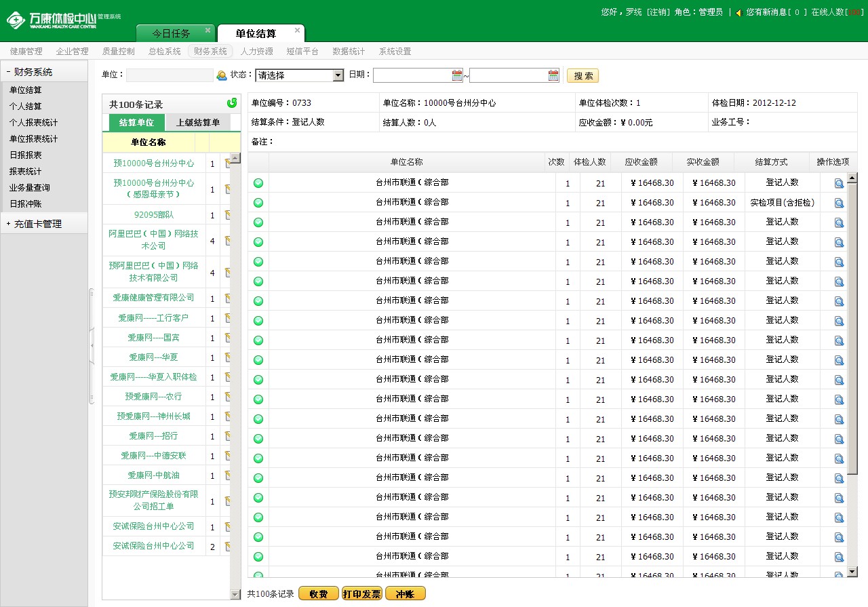The height and width of the screenshot is (607, 868).
Task: Open detail view icon in 实检项目(含拒检) row
Action: pos(839,203)
